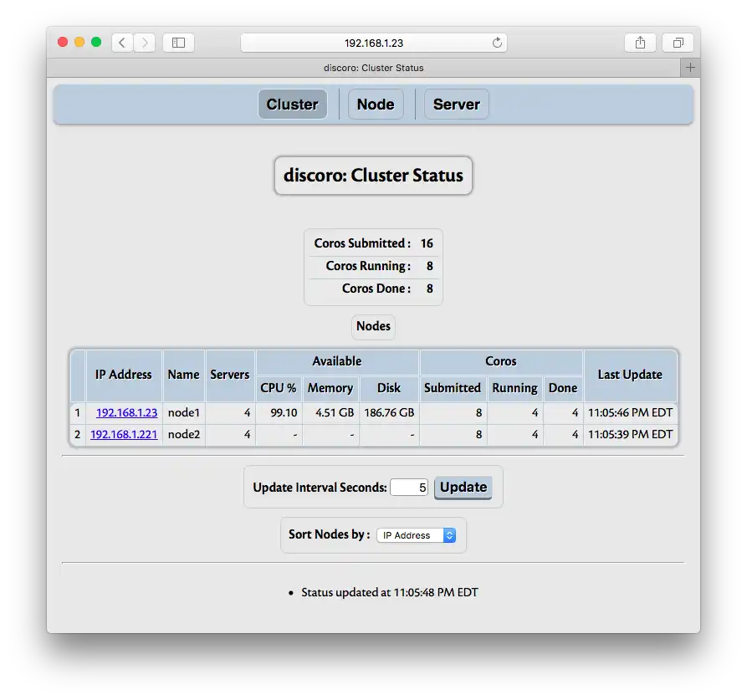Minimize the Safari window with yellow button
This screenshot has height=700, width=747.
click(79, 43)
